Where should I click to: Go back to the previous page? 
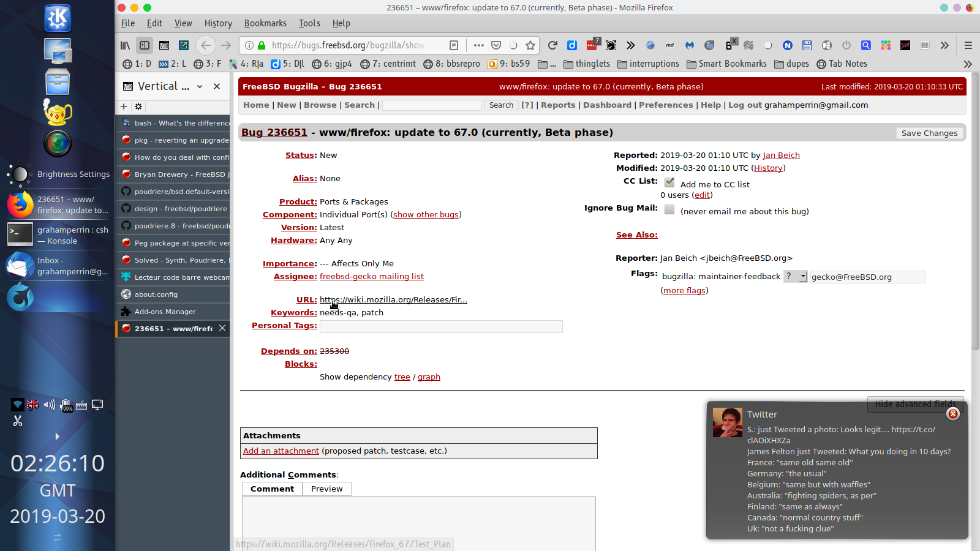(x=206, y=45)
